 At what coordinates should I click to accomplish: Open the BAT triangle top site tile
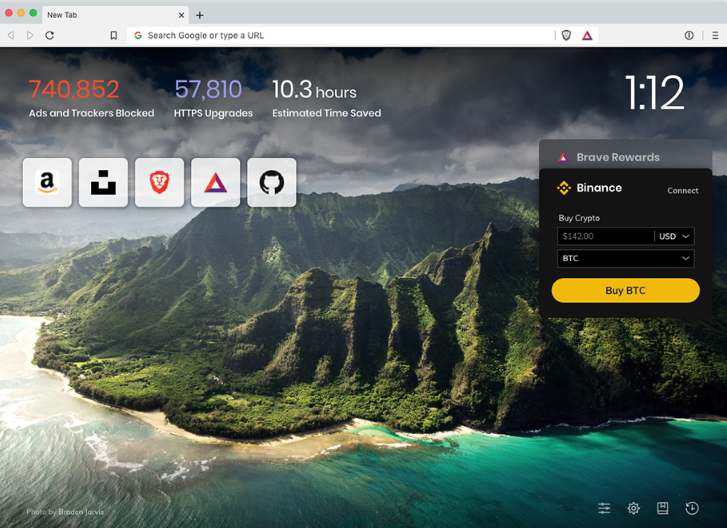215,182
